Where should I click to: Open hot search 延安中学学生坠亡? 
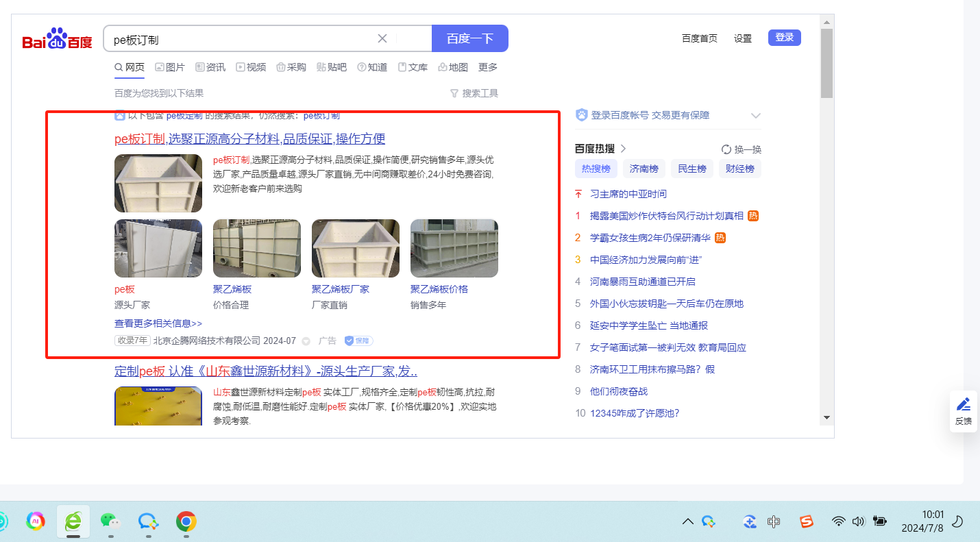(x=649, y=325)
